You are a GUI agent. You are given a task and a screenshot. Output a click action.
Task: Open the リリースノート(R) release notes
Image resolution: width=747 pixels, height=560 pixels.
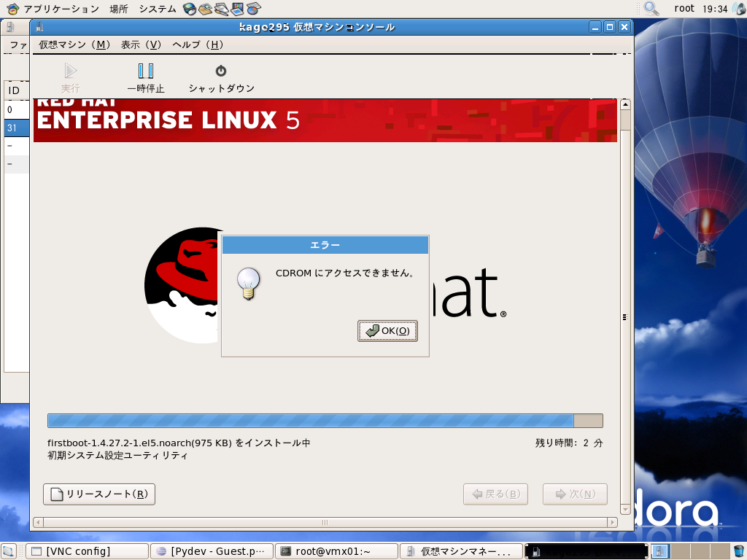click(99, 494)
